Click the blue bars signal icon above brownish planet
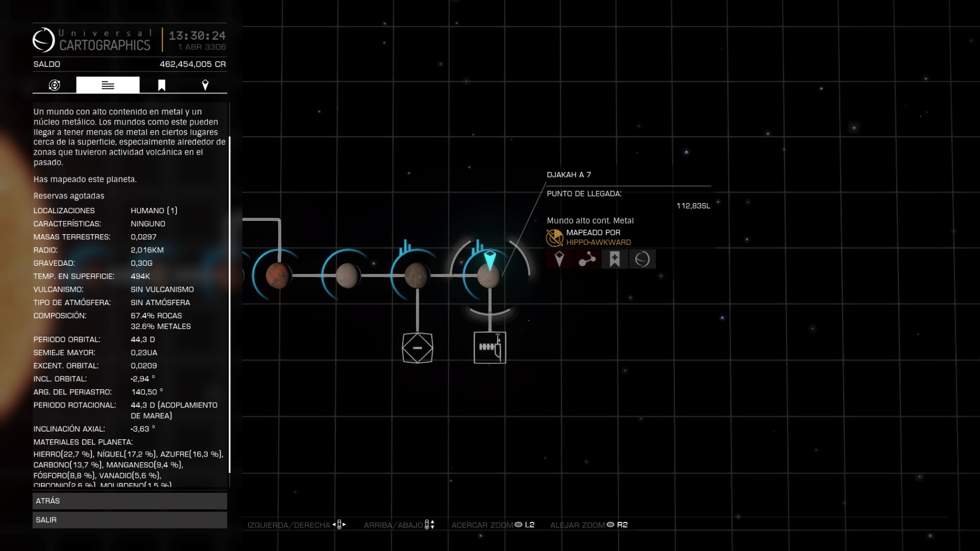The width and height of the screenshot is (980, 551). (406, 247)
